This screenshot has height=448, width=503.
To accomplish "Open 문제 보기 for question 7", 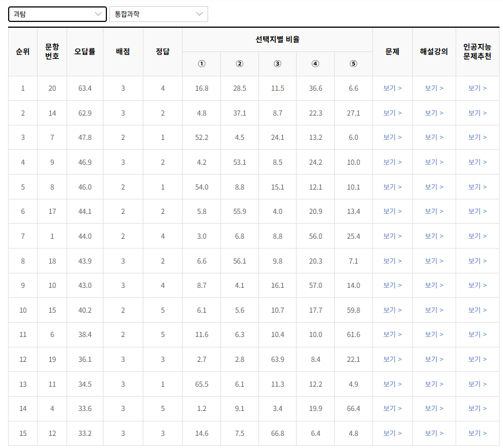I will [x=392, y=137].
